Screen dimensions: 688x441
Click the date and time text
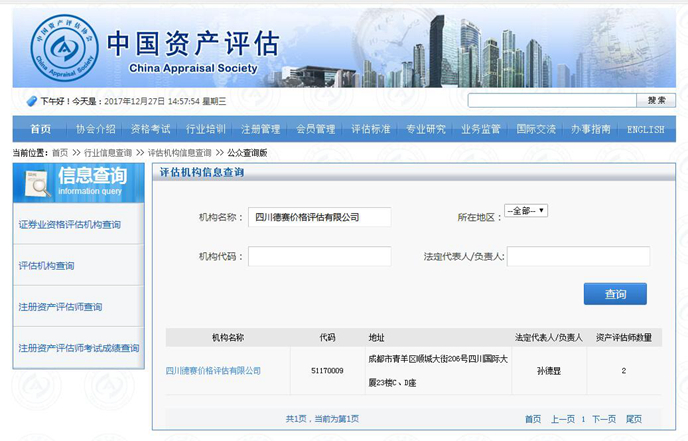[165, 101]
